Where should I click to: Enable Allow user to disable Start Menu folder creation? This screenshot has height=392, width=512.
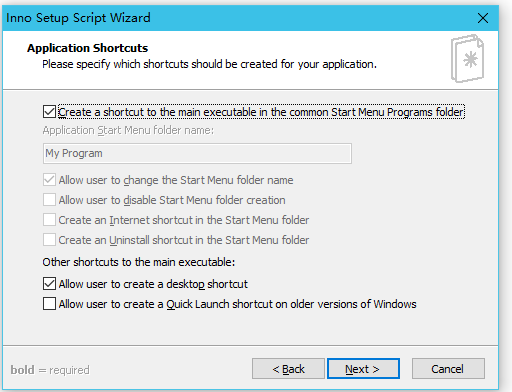(49, 200)
